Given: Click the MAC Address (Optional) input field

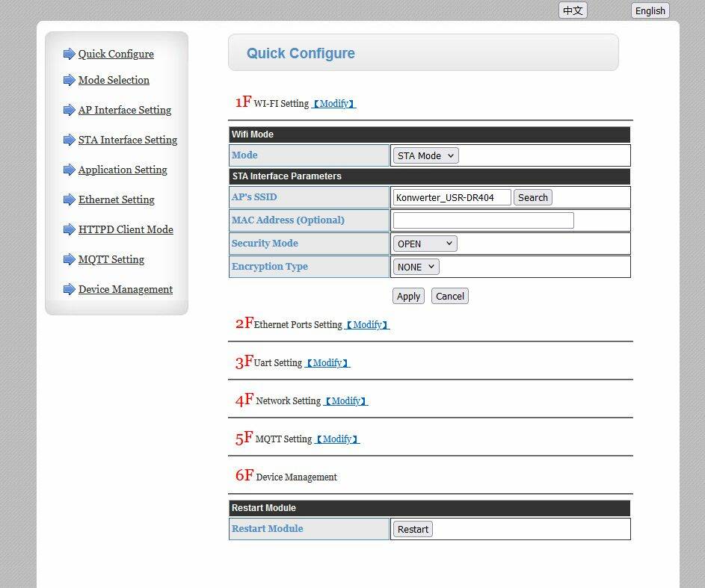Looking at the screenshot, I should point(484,220).
